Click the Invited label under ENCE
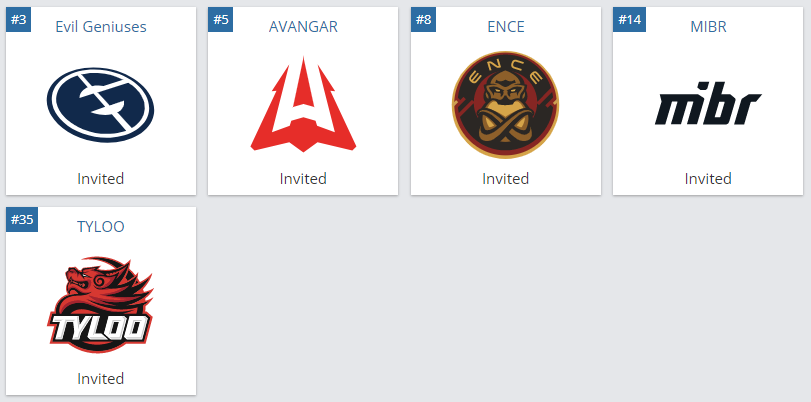Image resolution: width=811 pixels, height=402 pixels. (506, 178)
